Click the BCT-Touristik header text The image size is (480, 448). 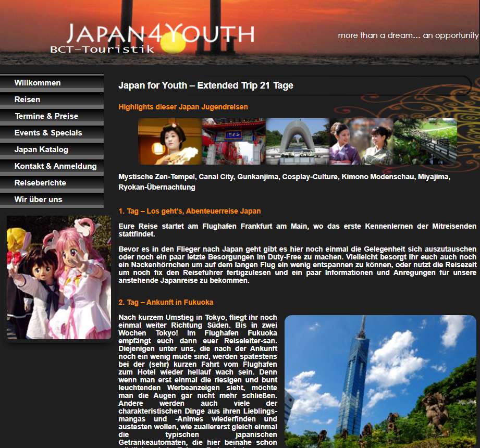(102, 49)
